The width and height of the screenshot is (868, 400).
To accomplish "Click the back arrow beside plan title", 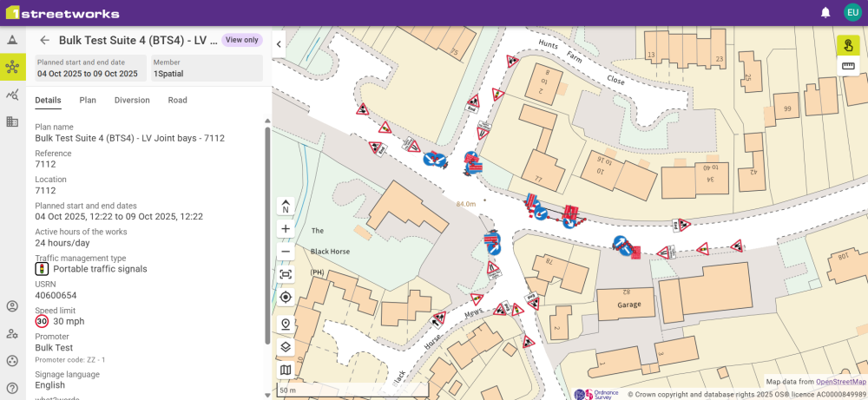I will point(44,40).
